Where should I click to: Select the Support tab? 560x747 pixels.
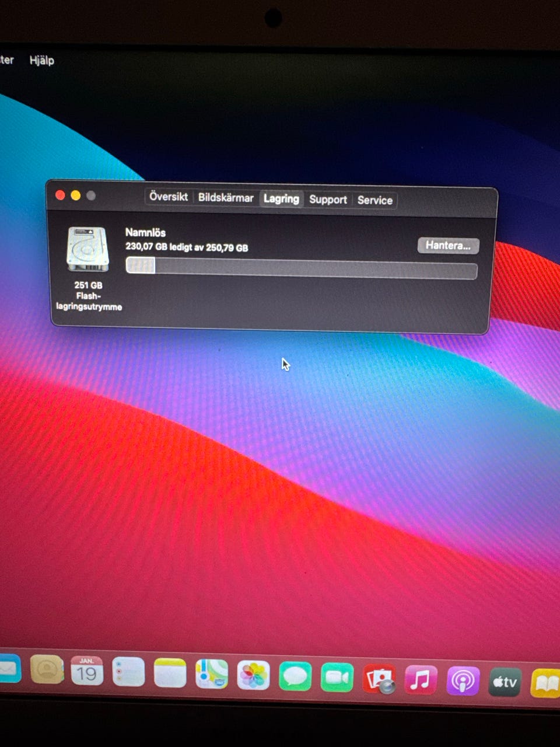[328, 200]
